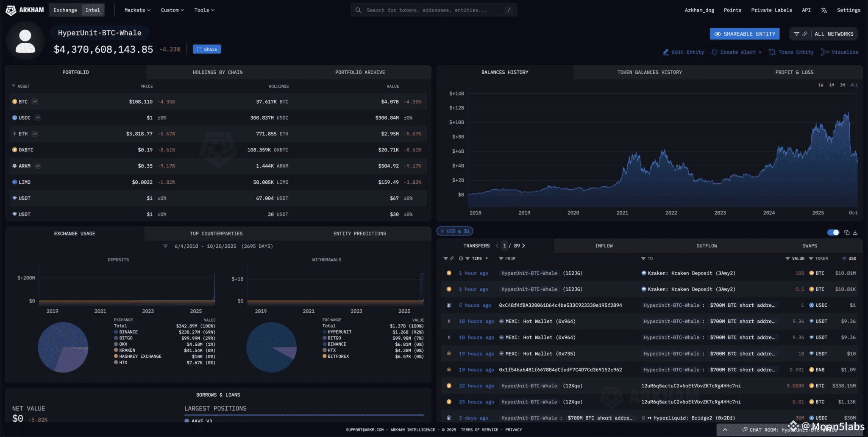Open the Markets dropdown
This screenshot has width=868, height=437.
click(137, 10)
